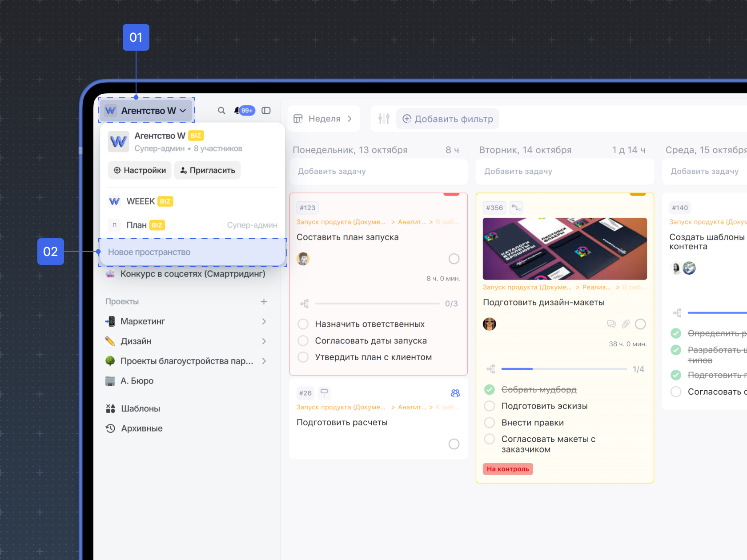Add a new project with plus icon

click(x=264, y=302)
